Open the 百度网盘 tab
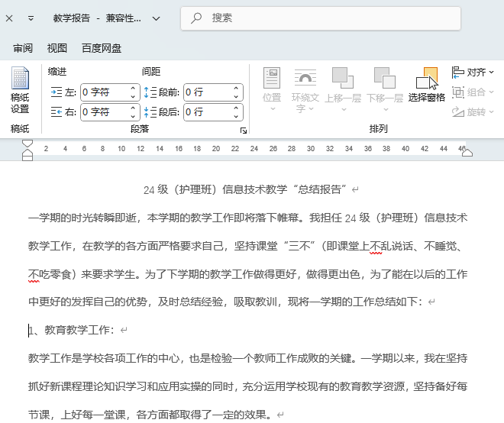The image size is (504, 423). coord(102,48)
